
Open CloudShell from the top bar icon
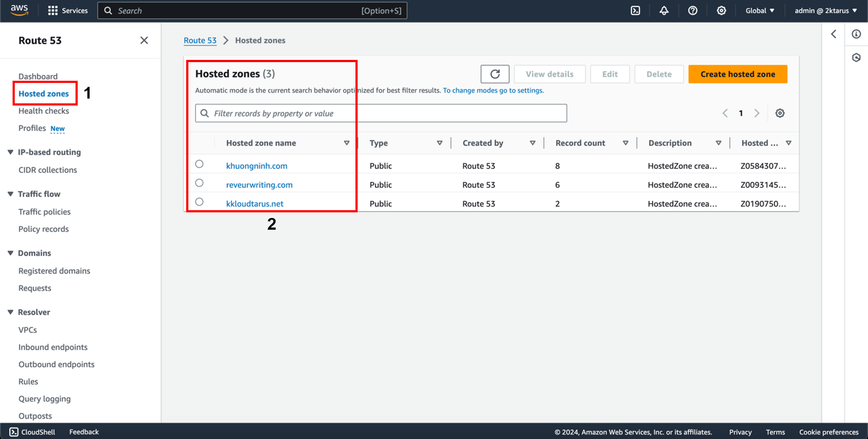[x=635, y=10]
